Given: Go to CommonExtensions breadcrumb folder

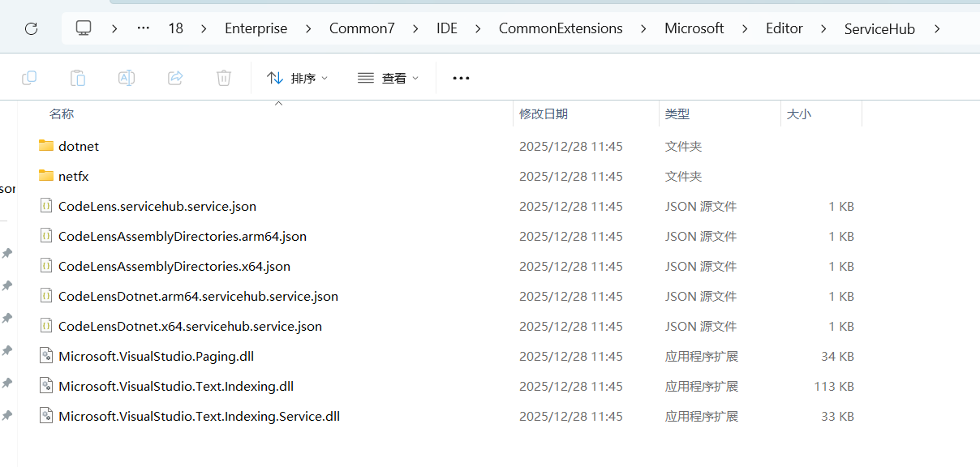Looking at the screenshot, I should [x=561, y=28].
